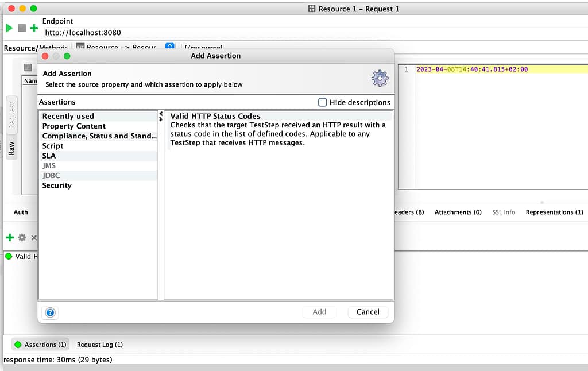Switch to the Request Log tab

pos(99,344)
